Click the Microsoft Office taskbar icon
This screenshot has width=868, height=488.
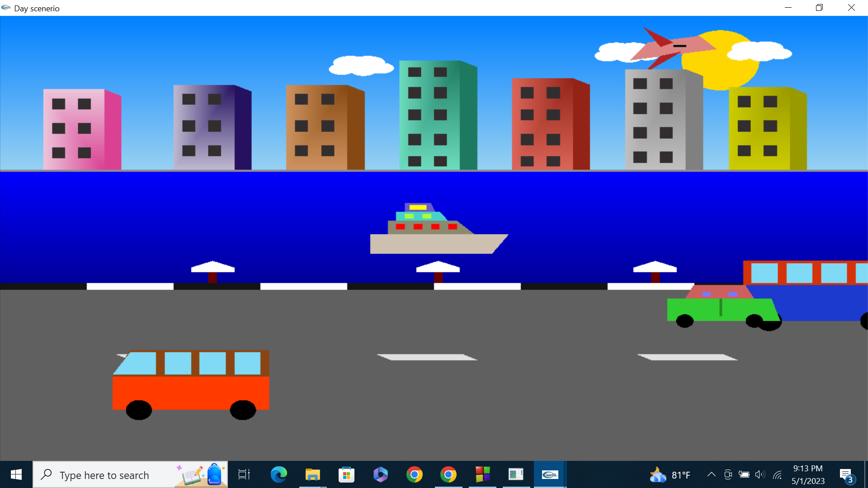point(380,474)
